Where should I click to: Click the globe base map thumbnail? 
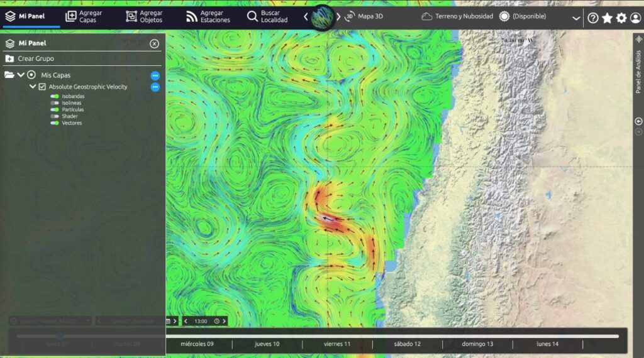coord(324,17)
